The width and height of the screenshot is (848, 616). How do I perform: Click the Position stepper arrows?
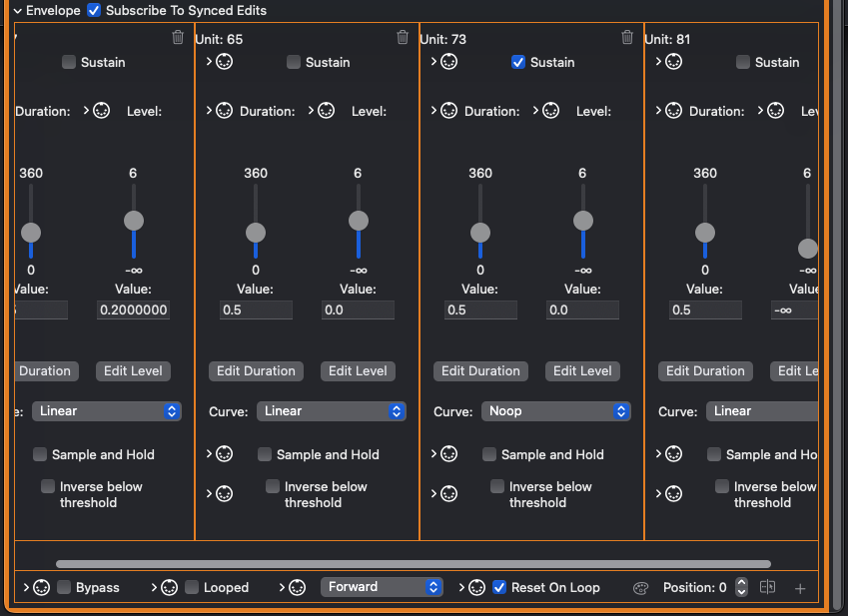point(741,588)
